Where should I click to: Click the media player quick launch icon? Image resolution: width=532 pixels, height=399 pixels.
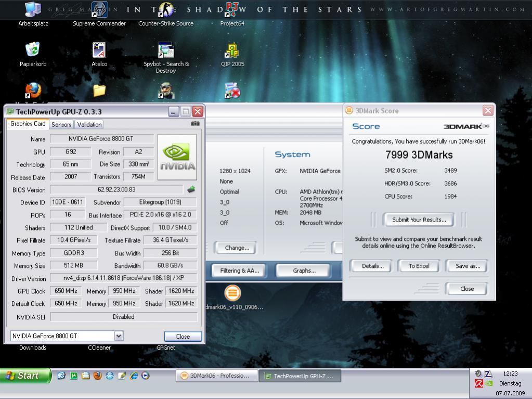tap(146, 376)
